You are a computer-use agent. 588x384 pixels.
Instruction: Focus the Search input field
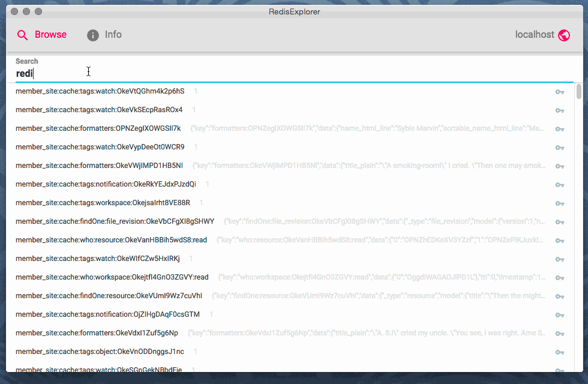(x=288, y=73)
